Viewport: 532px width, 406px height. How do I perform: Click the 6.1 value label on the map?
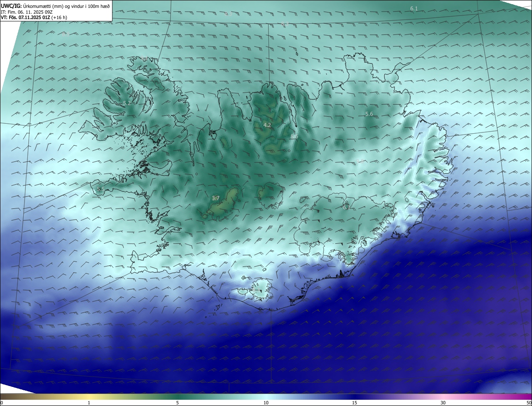point(414,9)
